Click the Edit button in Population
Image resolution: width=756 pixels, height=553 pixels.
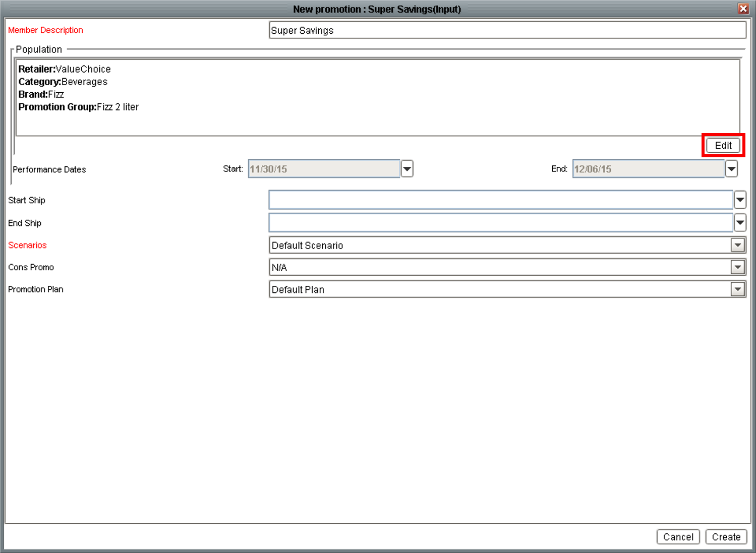pos(723,145)
